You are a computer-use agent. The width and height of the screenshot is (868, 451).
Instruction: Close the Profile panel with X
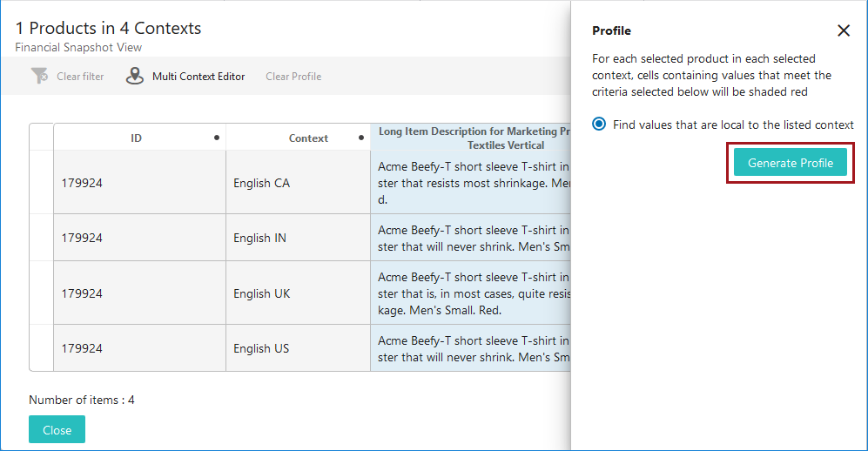pyautogui.click(x=843, y=30)
